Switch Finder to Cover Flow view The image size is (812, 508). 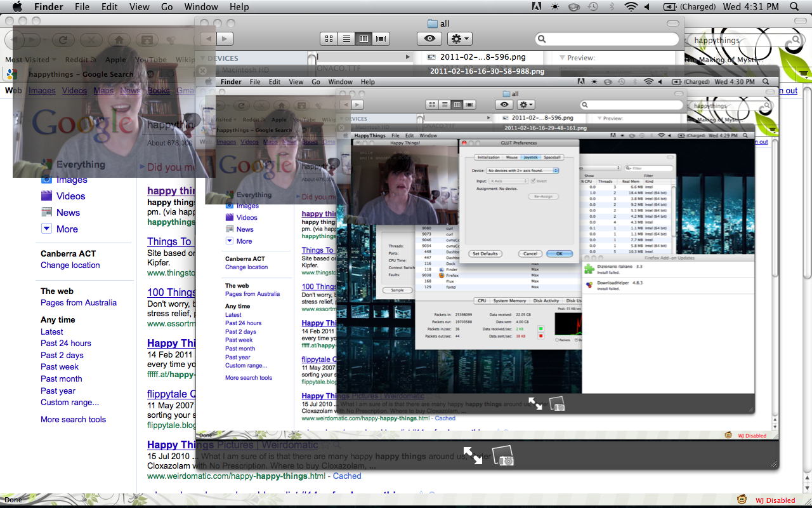tap(381, 39)
